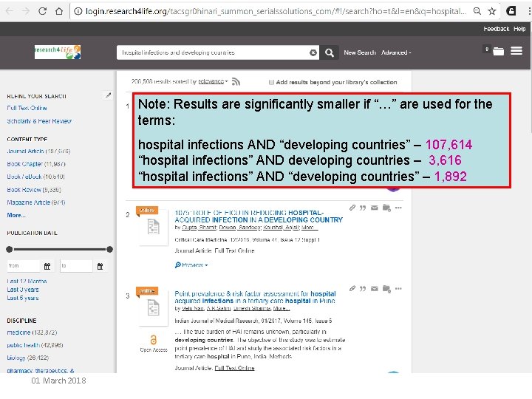Open Help in the top bar
532x399 pixels.
tap(519, 29)
